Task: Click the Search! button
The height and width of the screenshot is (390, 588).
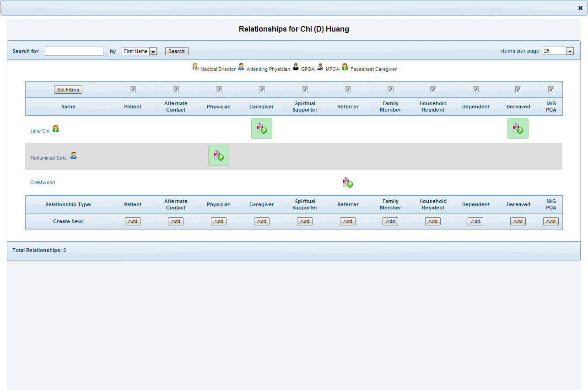Action: pyautogui.click(x=177, y=51)
